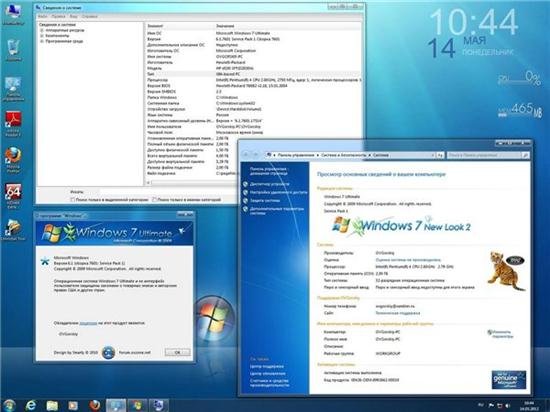Image resolution: width=550 pixels, height=412 pixels.
Task: Launch the Firefox taskbar icon
Action: coord(94,405)
